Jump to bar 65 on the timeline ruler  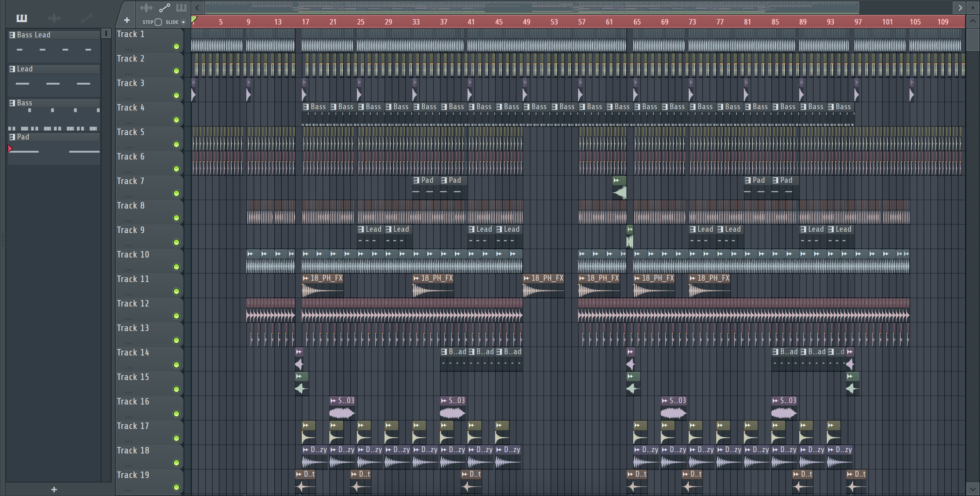637,22
